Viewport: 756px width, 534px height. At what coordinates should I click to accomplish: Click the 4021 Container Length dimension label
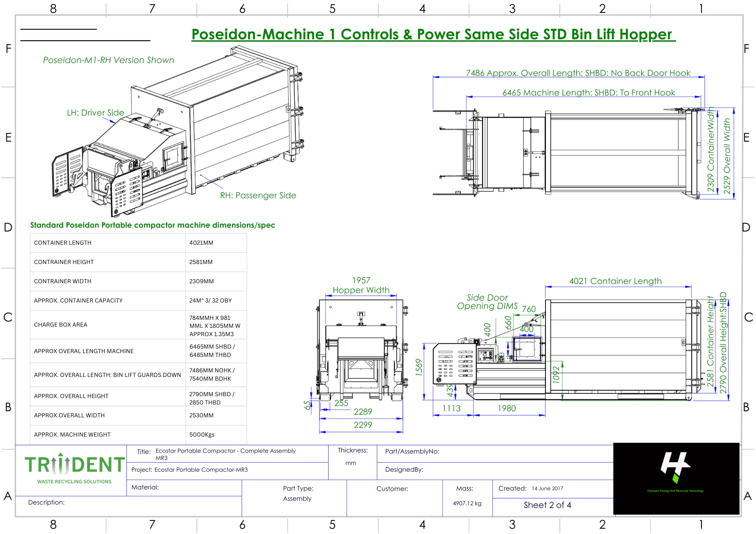615,281
